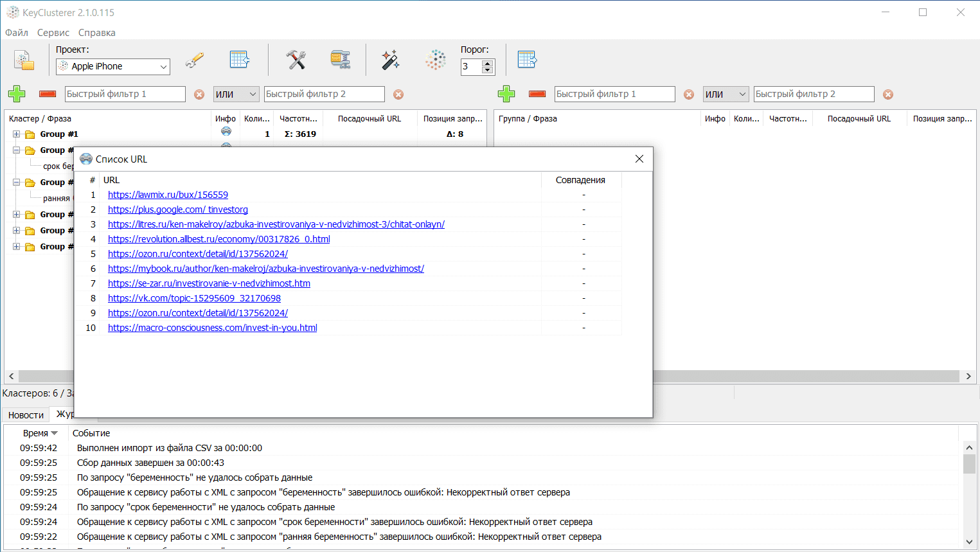Click the right panel's Быстрый фильтр 2 field

[x=814, y=94]
